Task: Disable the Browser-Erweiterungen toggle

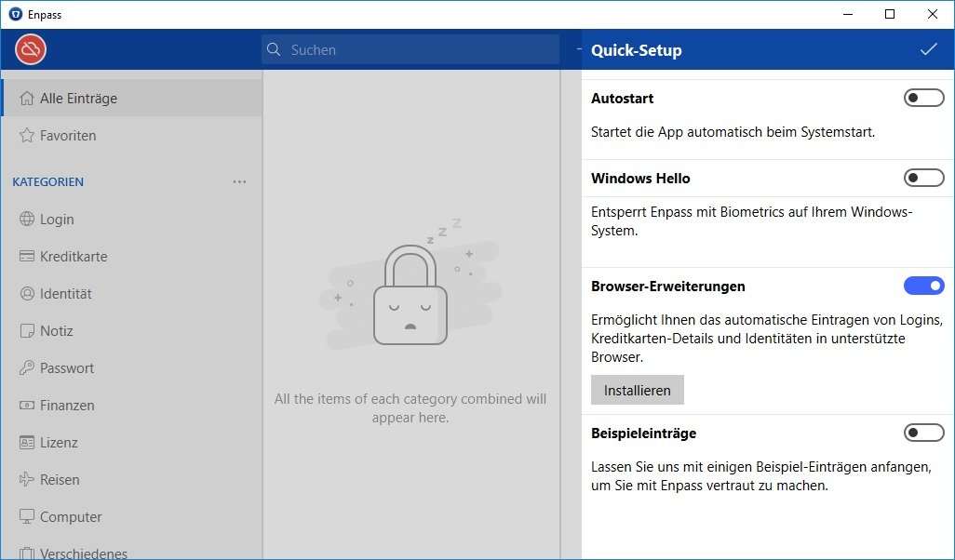Action: (x=923, y=286)
